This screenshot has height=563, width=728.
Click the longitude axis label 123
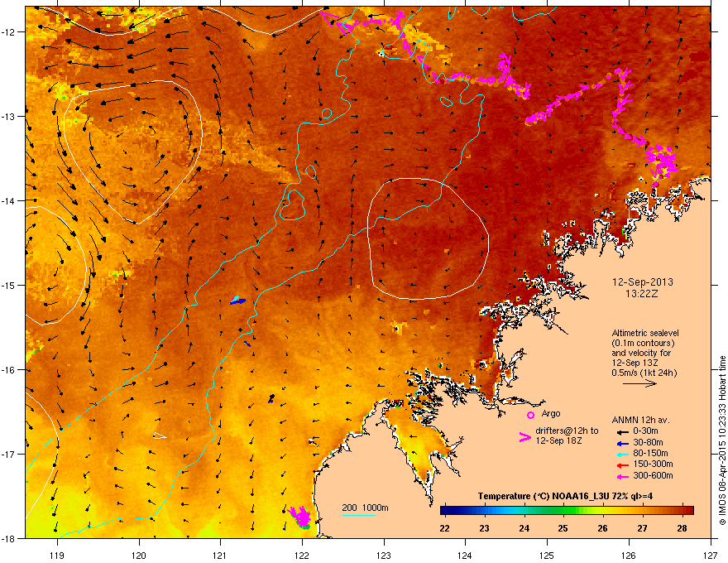point(384,555)
